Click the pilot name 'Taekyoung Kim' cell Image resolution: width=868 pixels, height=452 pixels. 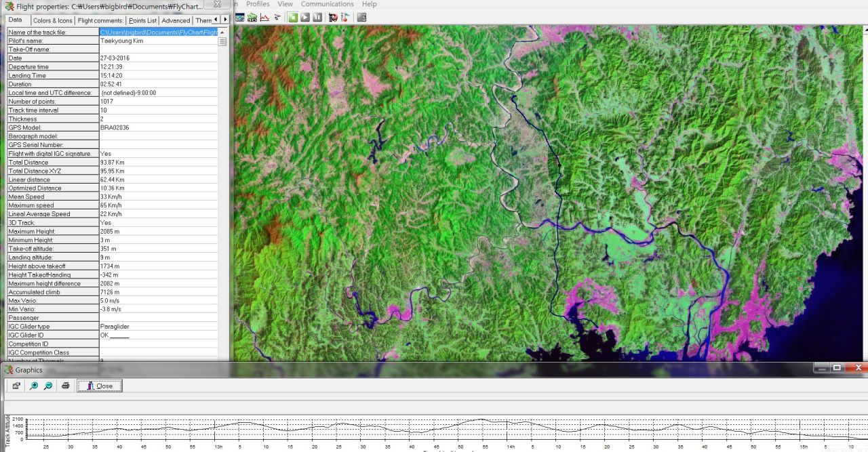pos(159,41)
